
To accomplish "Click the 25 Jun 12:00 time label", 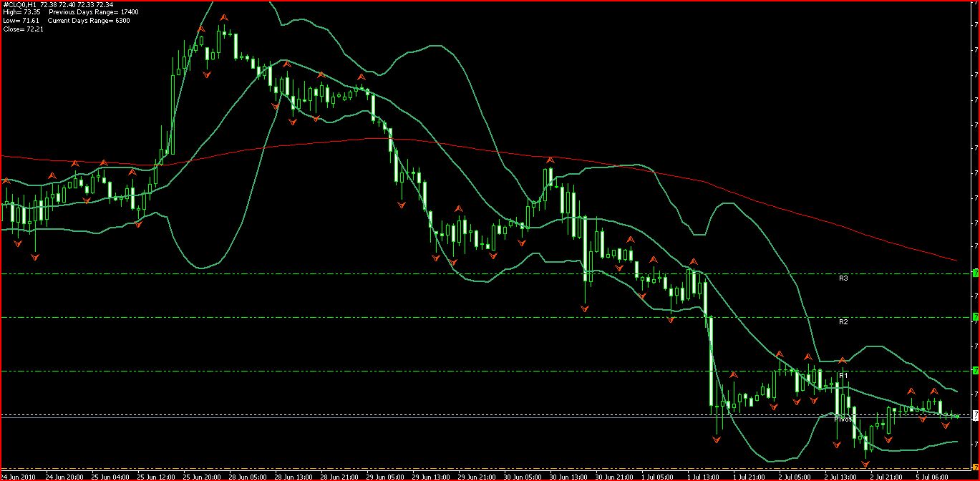I will [156, 476].
